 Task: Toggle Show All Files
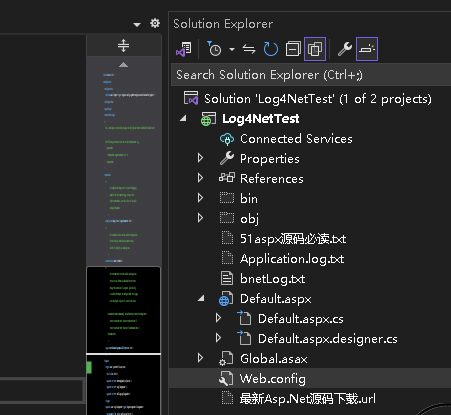click(x=315, y=49)
